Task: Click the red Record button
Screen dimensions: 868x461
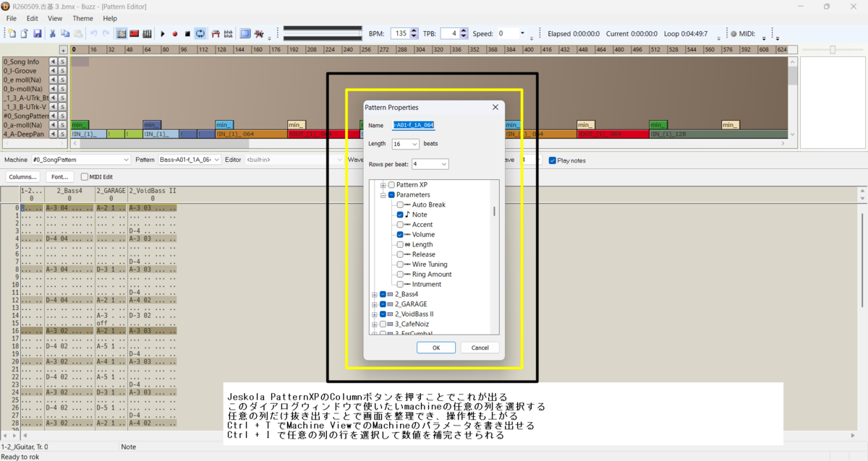Action: (175, 34)
